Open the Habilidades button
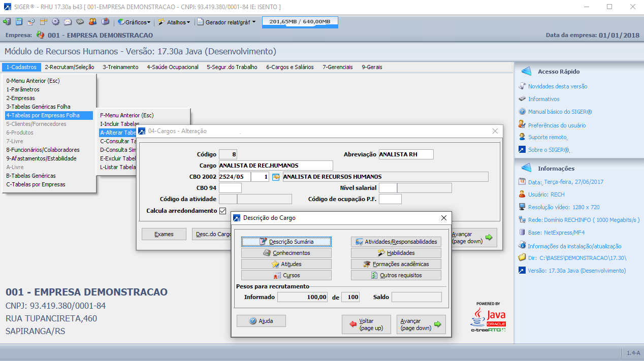Screen dimensions: 644x361 click(396, 253)
